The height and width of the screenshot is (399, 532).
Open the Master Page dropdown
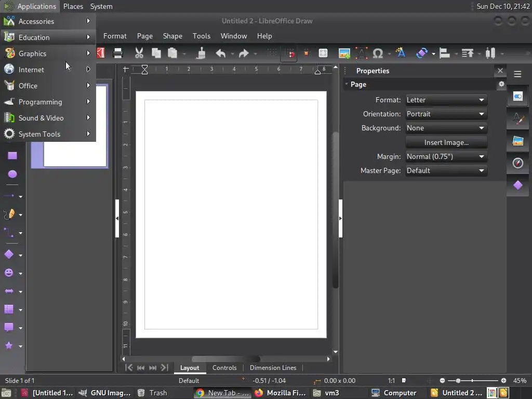(x=446, y=170)
